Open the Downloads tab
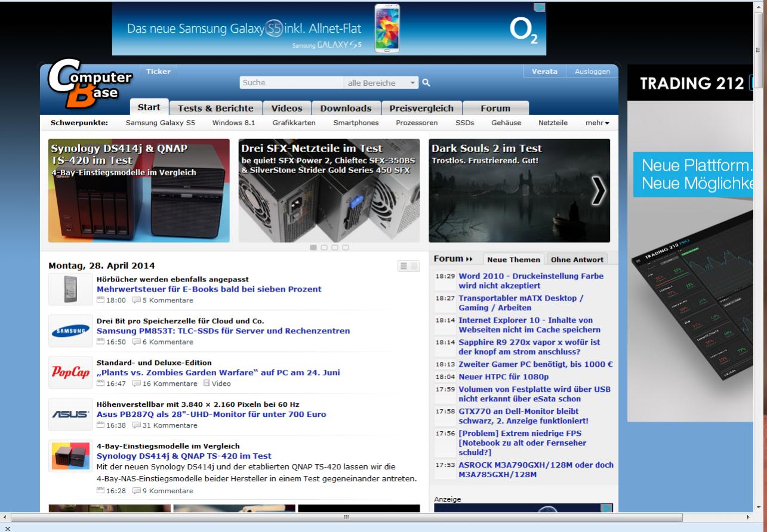The width and height of the screenshot is (767, 532). 346,108
